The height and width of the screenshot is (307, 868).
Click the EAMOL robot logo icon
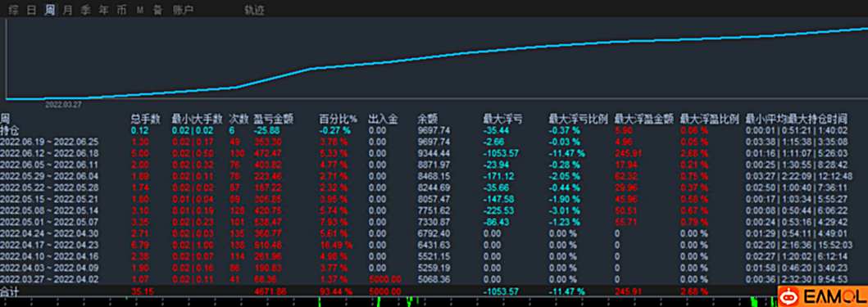click(x=786, y=297)
